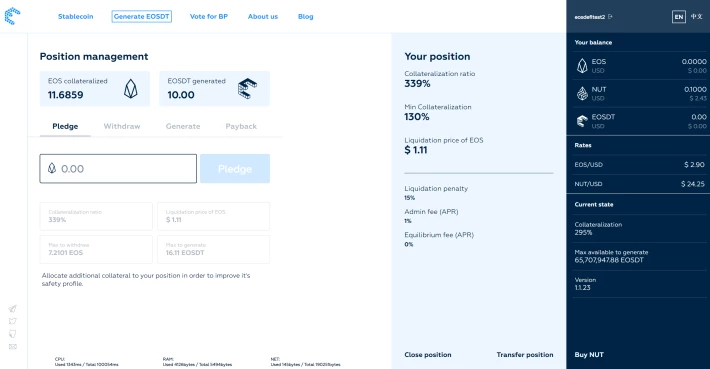This screenshot has height=369, width=710.
Task: Click the Liquidation penalty 15% value
Action: tap(409, 198)
